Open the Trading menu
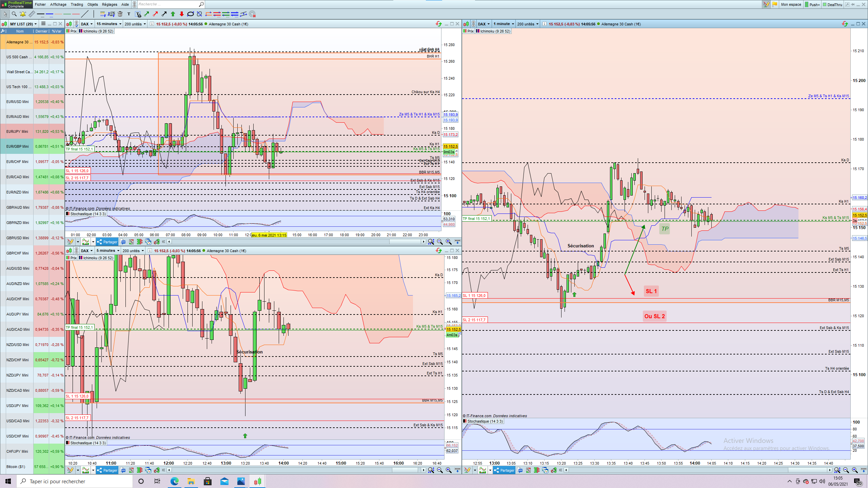The width and height of the screenshot is (868, 488). [77, 4]
